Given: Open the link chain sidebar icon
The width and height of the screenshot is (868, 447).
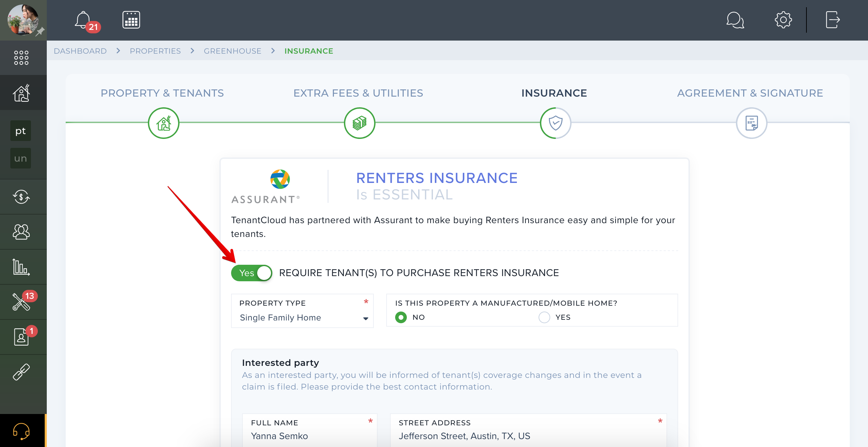Looking at the screenshot, I should [x=21, y=372].
